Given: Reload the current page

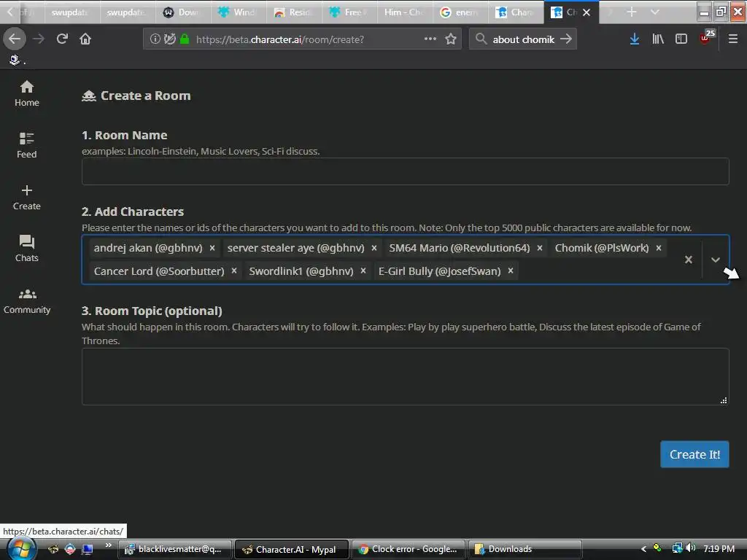Looking at the screenshot, I should coord(62,39).
